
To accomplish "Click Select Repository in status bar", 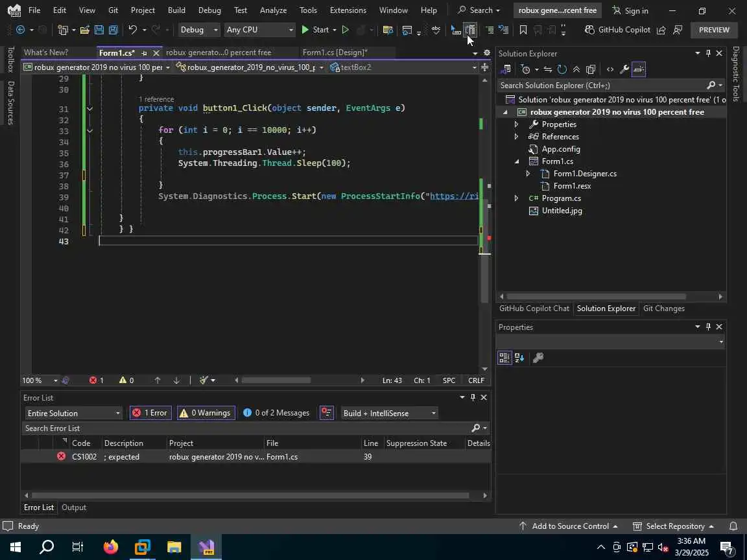I will [x=672, y=526].
